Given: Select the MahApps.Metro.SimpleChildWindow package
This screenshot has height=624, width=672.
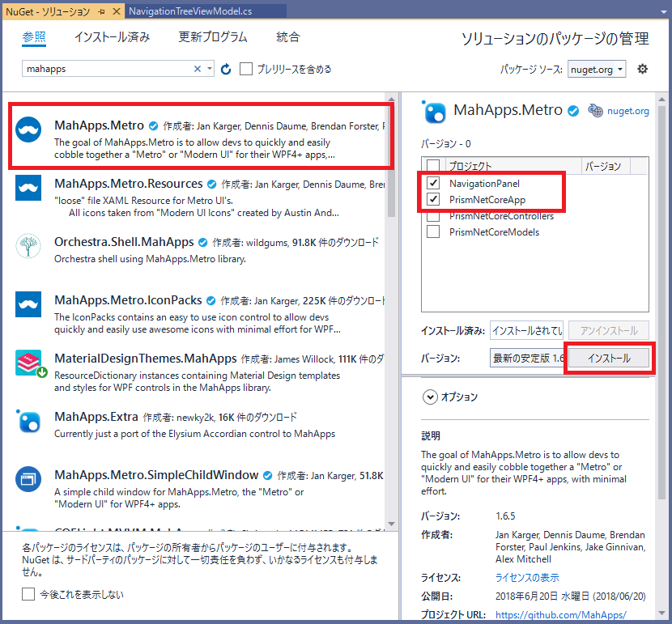Looking at the screenshot, I should [x=200, y=488].
